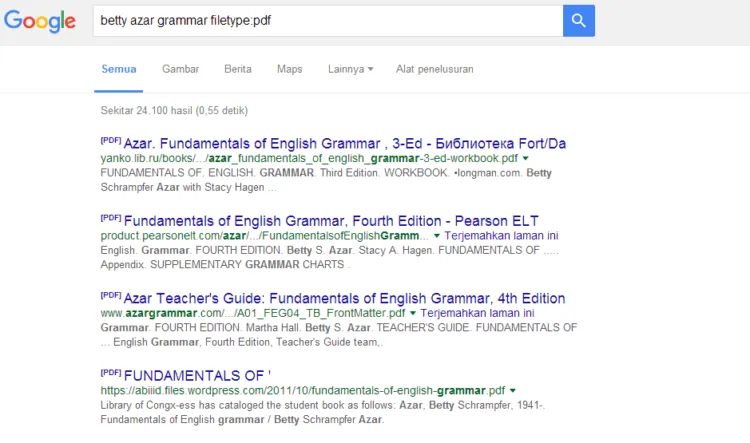The height and width of the screenshot is (443, 750).
Task: Open the Berita tab
Action: 238,69
